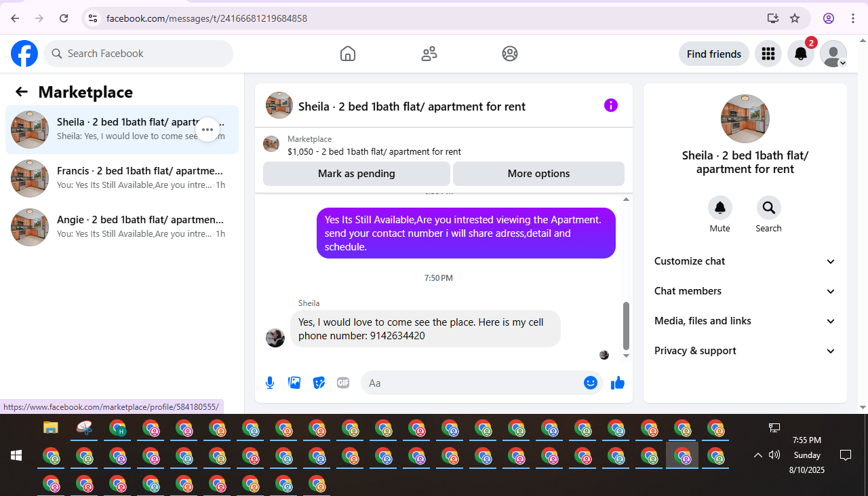Open the Windows Start button

pyautogui.click(x=16, y=455)
